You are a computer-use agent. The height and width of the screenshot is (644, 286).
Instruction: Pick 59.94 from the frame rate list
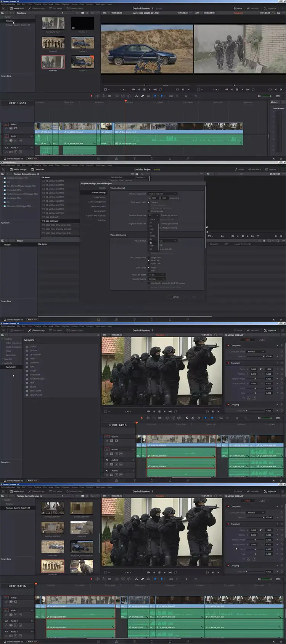click(x=152, y=246)
